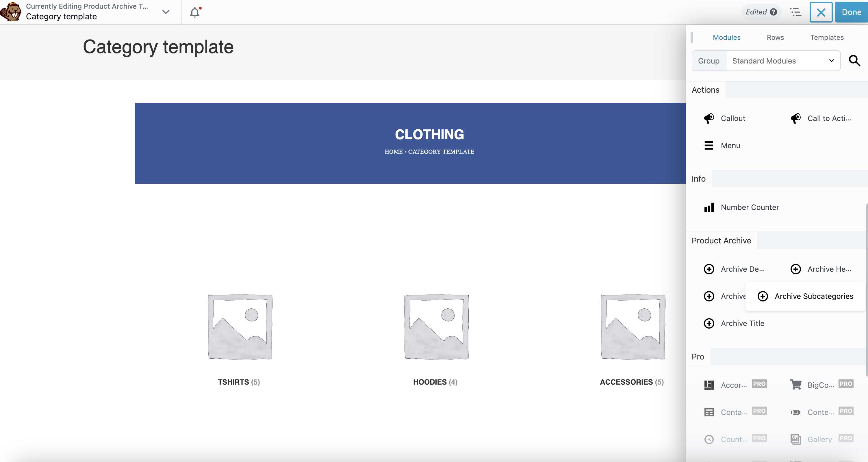This screenshot has height=462, width=868.
Task: Click the Home breadcrumb link
Action: [x=394, y=152]
